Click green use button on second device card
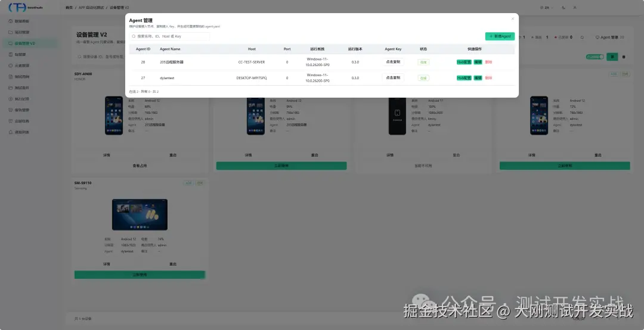644x330 pixels. point(281,166)
